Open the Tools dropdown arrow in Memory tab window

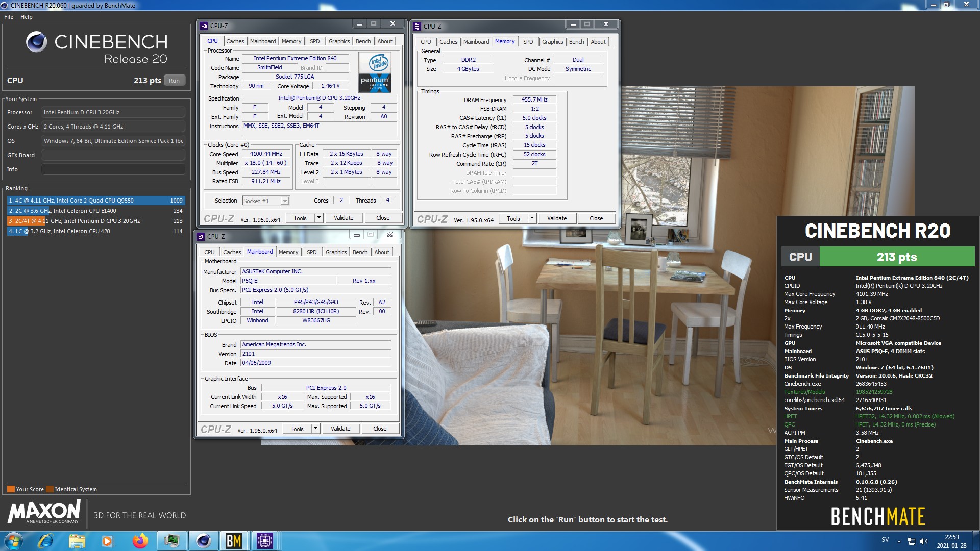[x=532, y=218]
